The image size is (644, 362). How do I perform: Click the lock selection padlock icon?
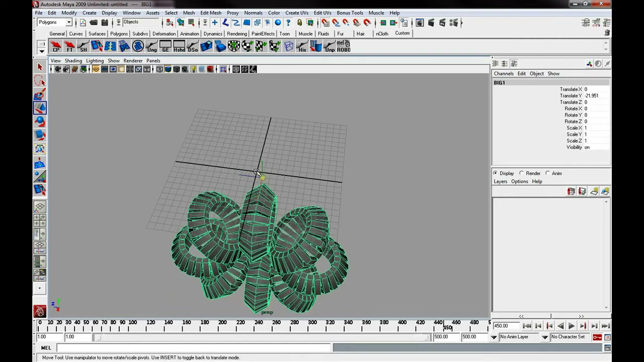pos(299,23)
